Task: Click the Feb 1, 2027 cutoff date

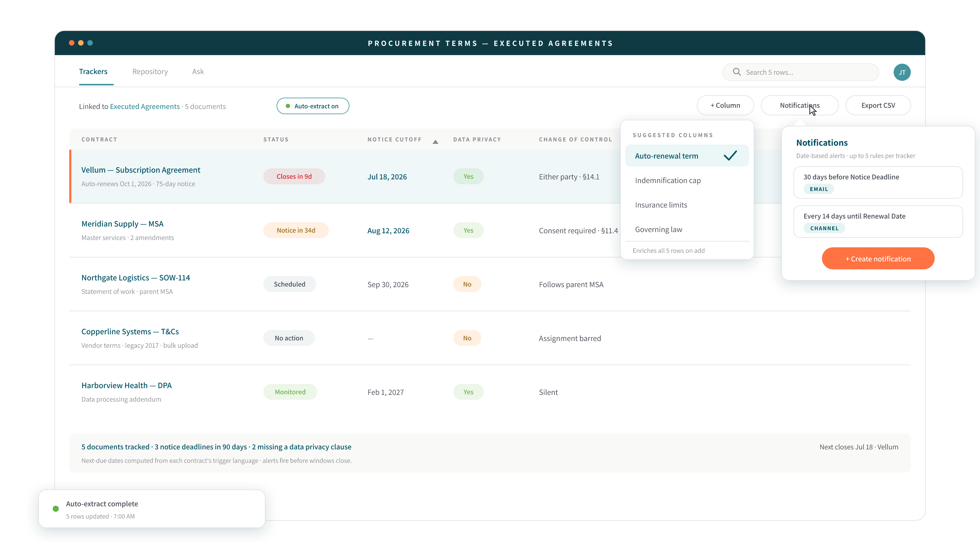Action: (385, 392)
